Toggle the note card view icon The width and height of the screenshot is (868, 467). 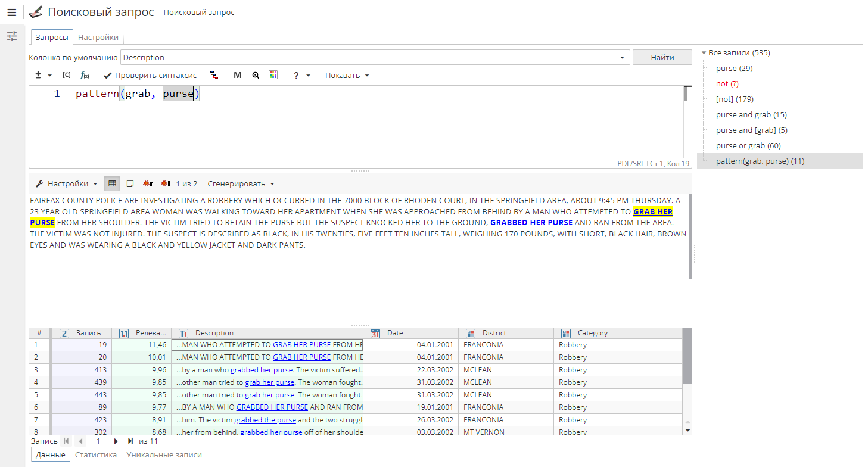pyautogui.click(x=130, y=183)
